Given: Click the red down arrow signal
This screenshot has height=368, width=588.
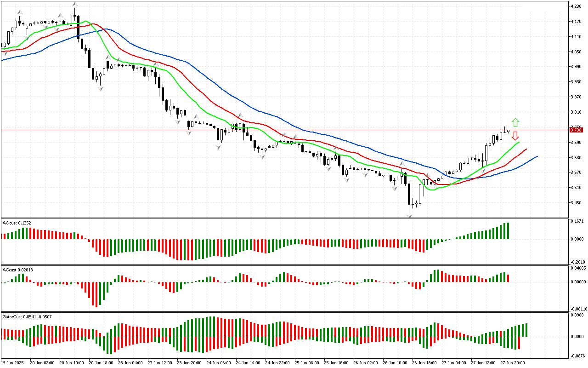Looking at the screenshot, I should pos(515,136).
